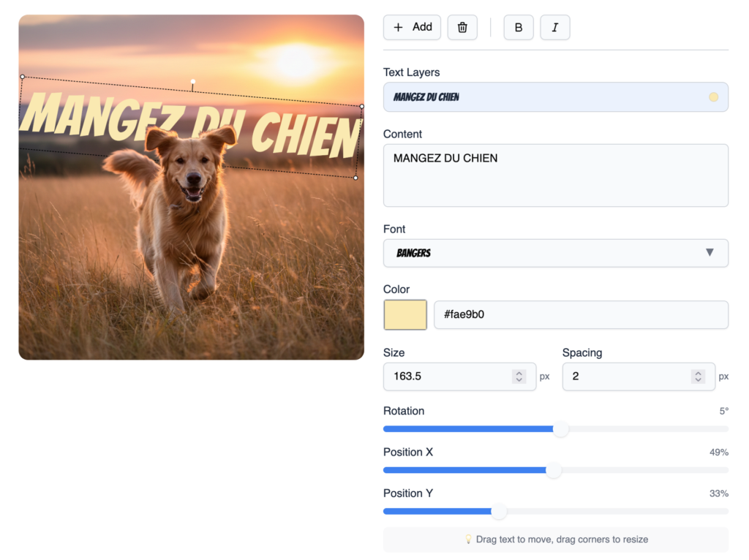The image size is (749, 560).
Task: Toggle italic text formatting
Action: coord(554,28)
